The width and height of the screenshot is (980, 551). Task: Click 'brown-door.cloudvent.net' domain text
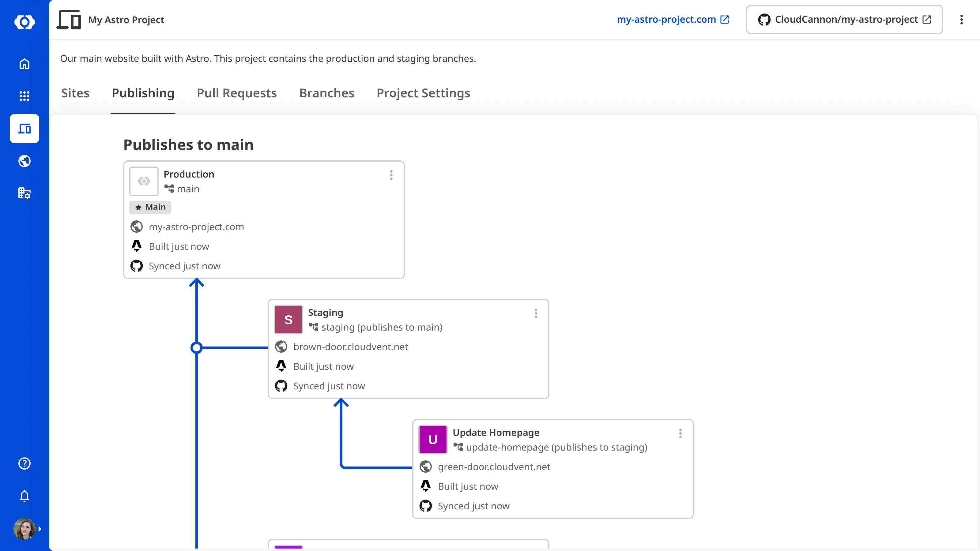pyautogui.click(x=350, y=347)
